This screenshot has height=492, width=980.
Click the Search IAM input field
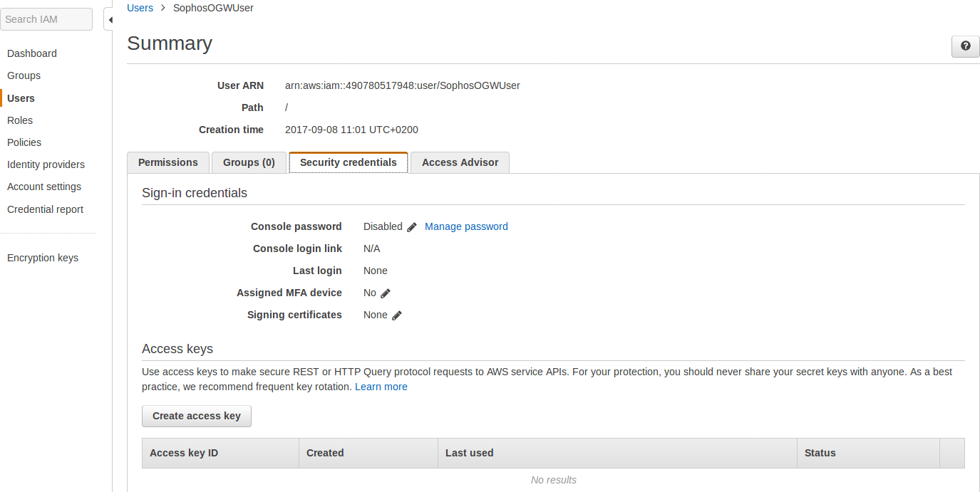46,19
